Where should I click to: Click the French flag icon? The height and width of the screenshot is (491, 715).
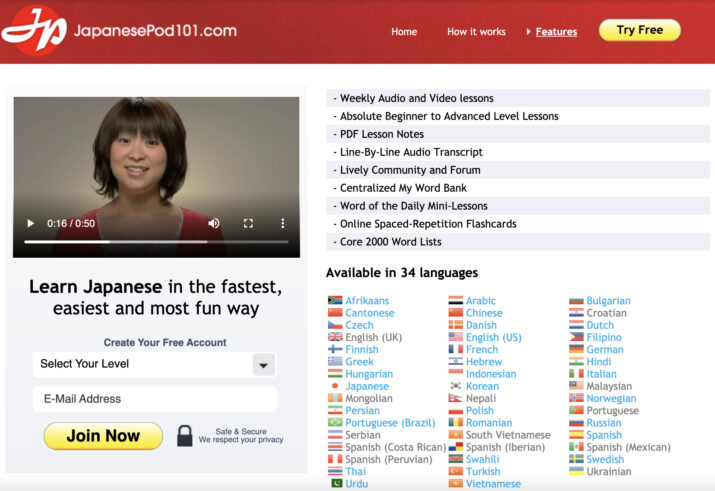click(x=456, y=349)
